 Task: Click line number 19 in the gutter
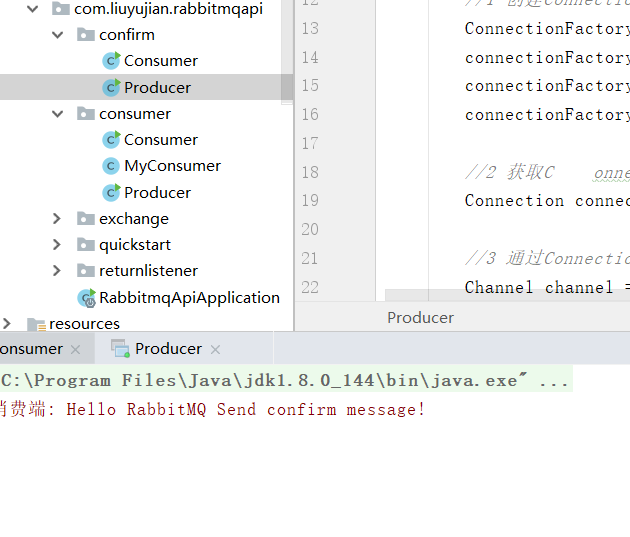pos(310,200)
